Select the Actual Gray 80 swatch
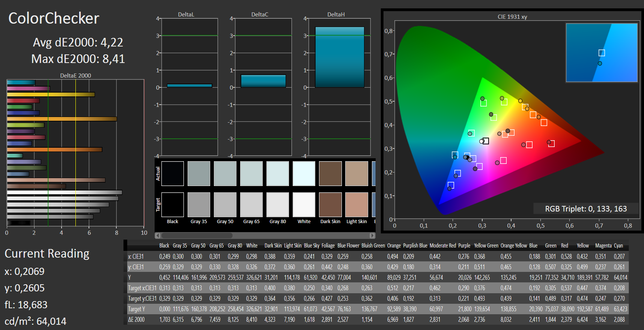644x330 pixels. pos(278,174)
